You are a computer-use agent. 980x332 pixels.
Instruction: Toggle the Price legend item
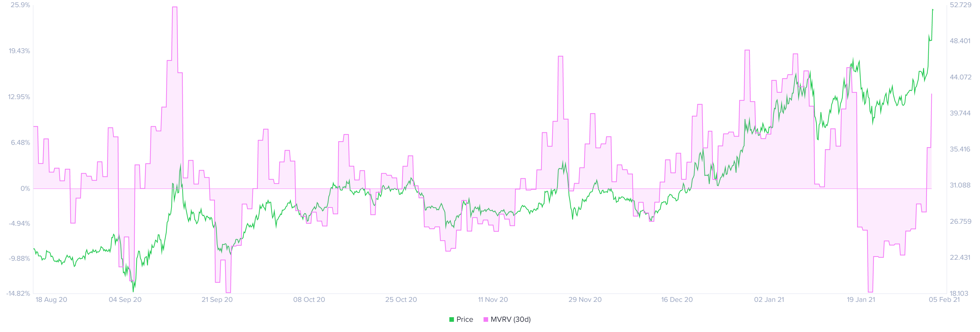click(461, 319)
